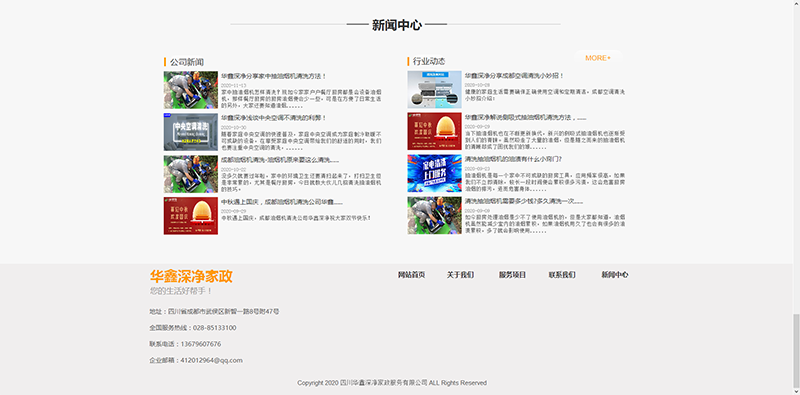The image size is (800, 395).
Task: Click summary starting 健康的家庭生活需要确保正确使用空调
Action: coord(545,95)
